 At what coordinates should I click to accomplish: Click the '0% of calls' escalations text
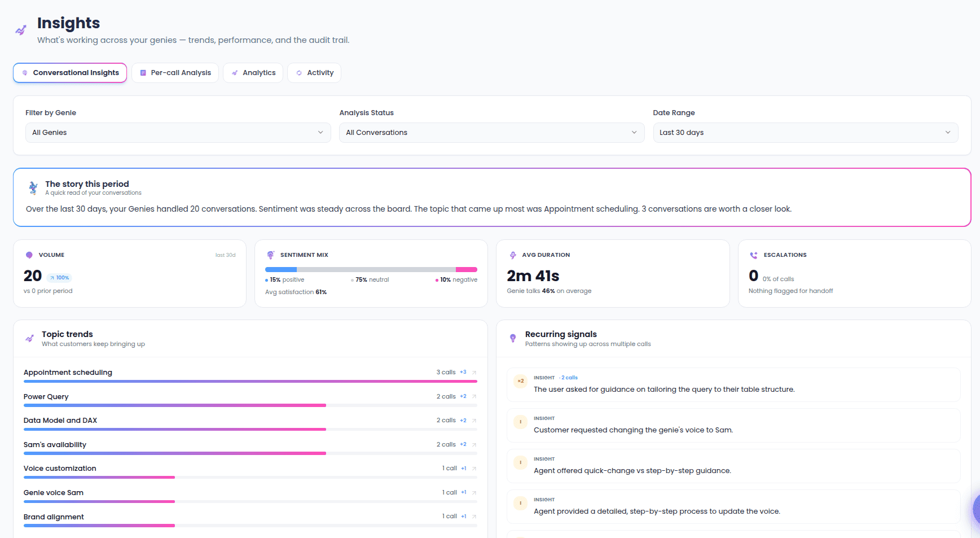pyautogui.click(x=778, y=279)
